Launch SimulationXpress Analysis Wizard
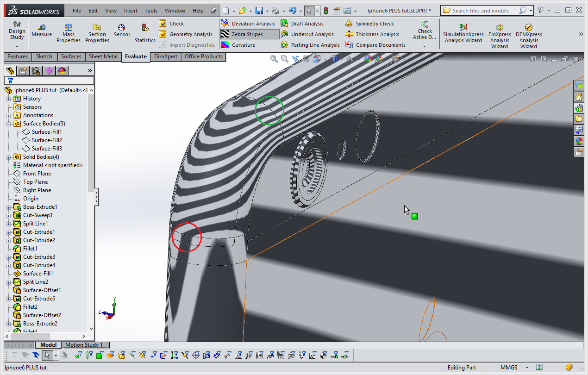588x375 pixels. pyautogui.click(x=463, y=34)
